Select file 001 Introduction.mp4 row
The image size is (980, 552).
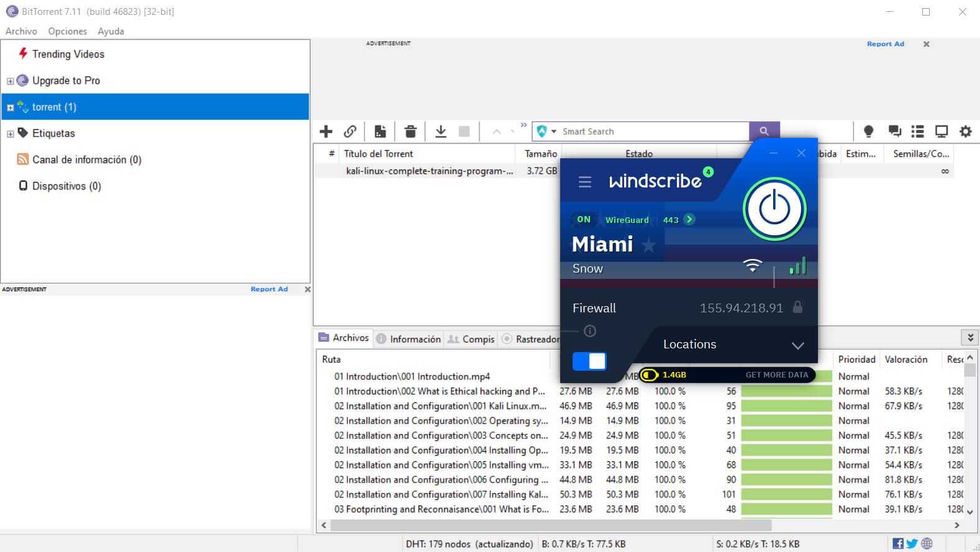coord(412,376)
